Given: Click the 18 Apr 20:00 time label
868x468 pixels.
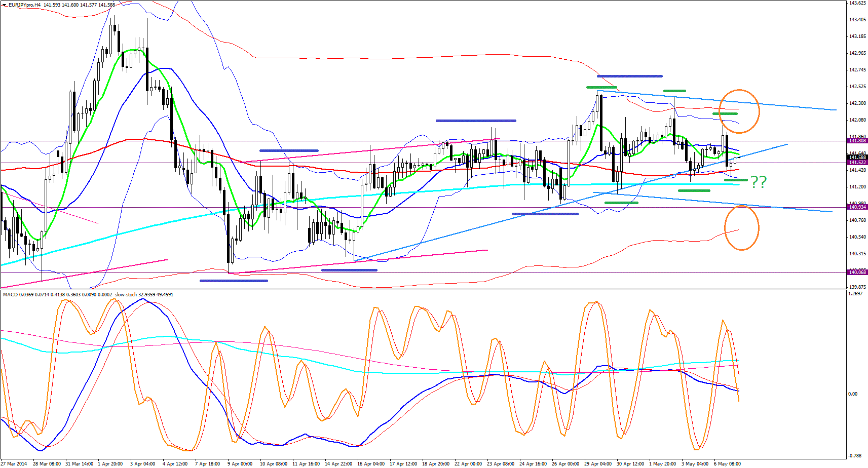Looking at the screenshot, I should click(436, 464).
